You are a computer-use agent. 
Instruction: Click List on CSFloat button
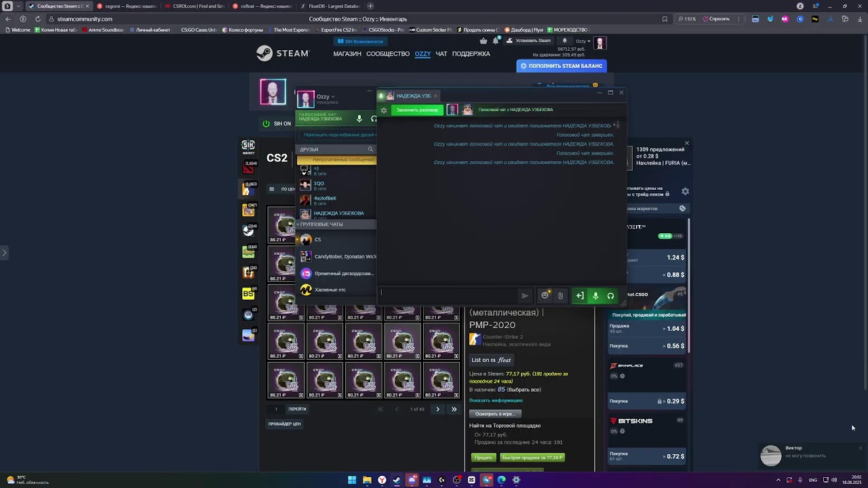[491, 360]
